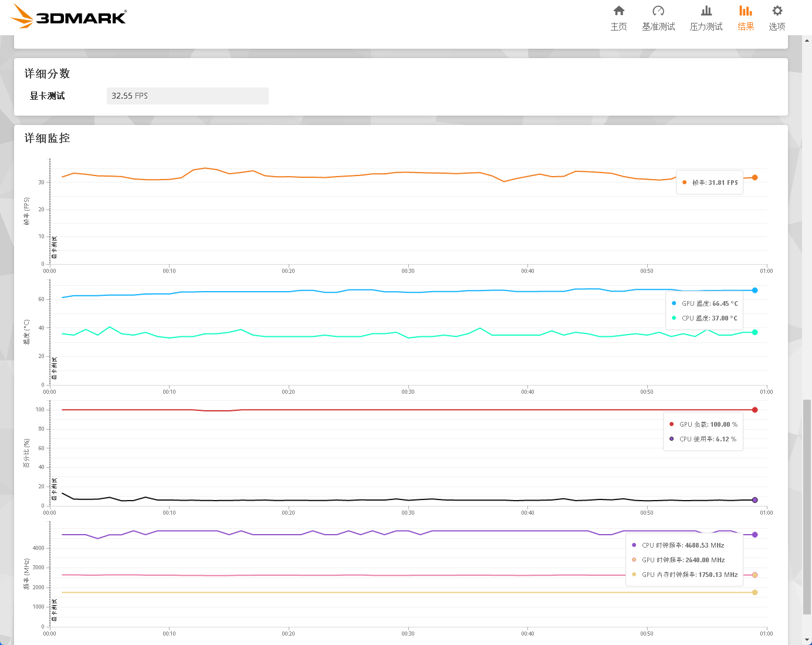Click the red GPU load endpoint dot
This screenshot has width=812, height=645.
coord(755,410)
